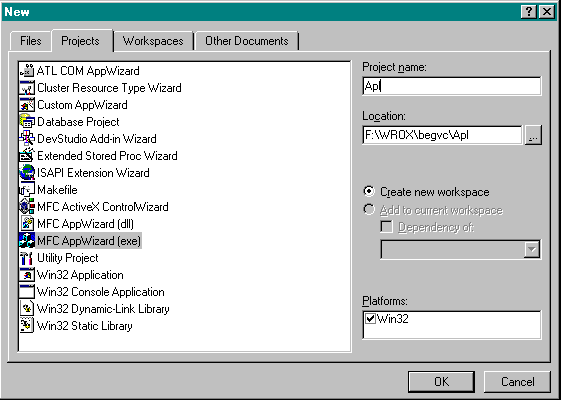The width and height of the screenshot is (561, 400).
Task: Click the Win32 Dynamic-Link Library icon
Action: [x=27, y=309]
